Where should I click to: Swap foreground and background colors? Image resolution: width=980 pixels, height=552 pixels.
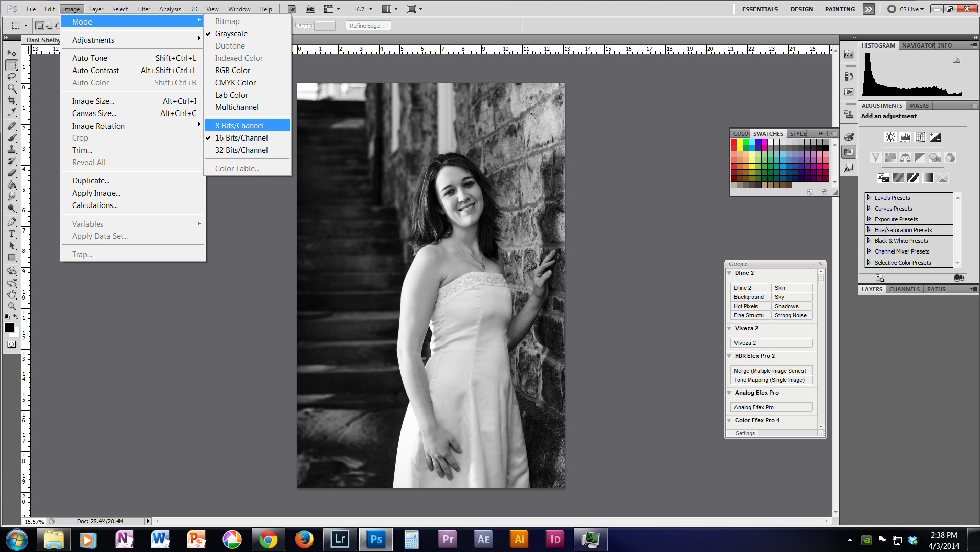16,317
